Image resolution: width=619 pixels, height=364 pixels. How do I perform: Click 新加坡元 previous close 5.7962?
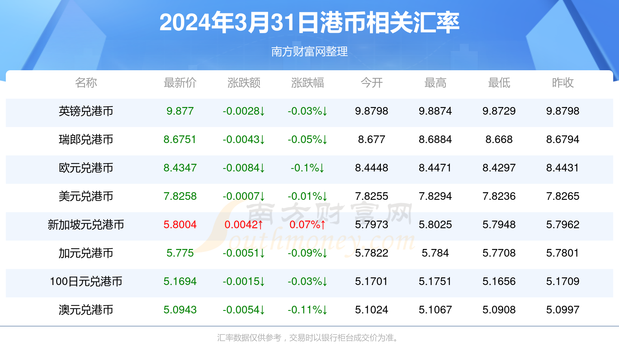coord(563,225)
